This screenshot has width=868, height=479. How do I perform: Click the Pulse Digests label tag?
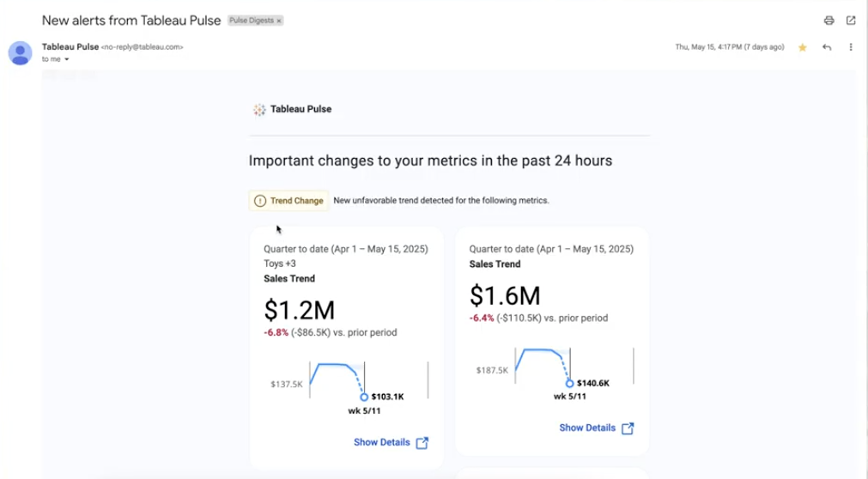pyautogui.click(x=251, y=21)
